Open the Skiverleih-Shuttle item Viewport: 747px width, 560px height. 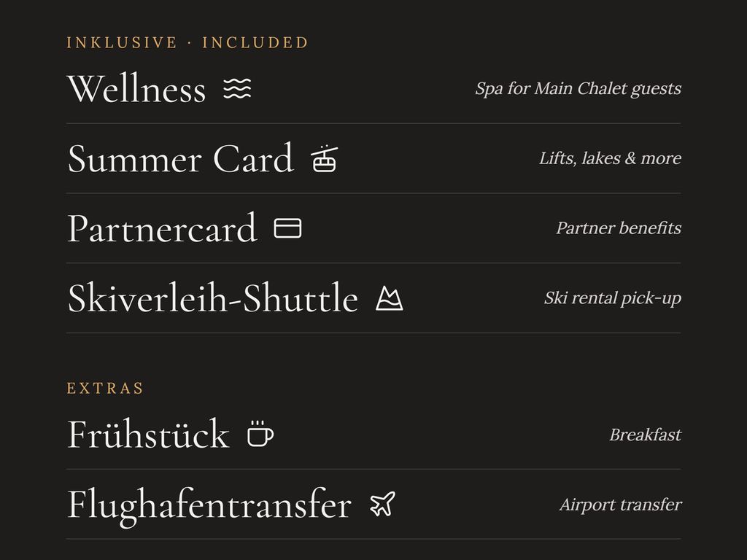click(x=213, y=298)
